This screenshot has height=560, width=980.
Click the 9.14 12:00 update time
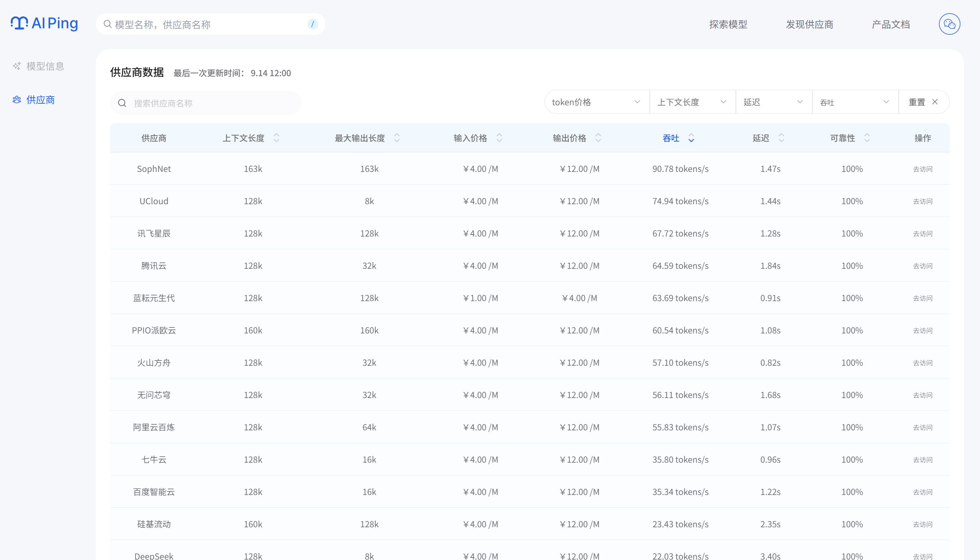tap(271, 73)
